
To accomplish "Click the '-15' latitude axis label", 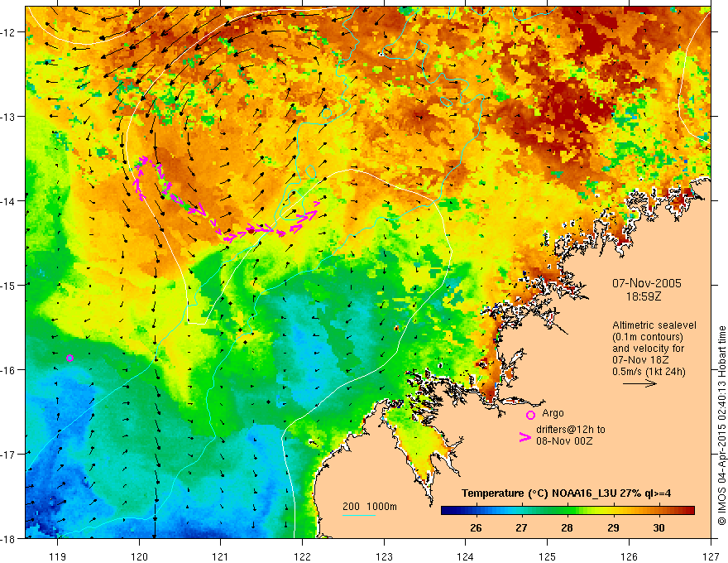I will (8, 285).
